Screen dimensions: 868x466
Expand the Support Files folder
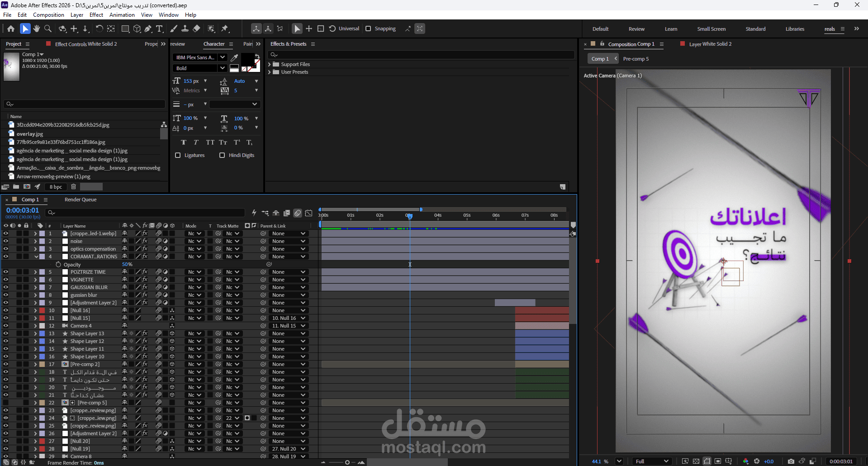click(270, 64)
